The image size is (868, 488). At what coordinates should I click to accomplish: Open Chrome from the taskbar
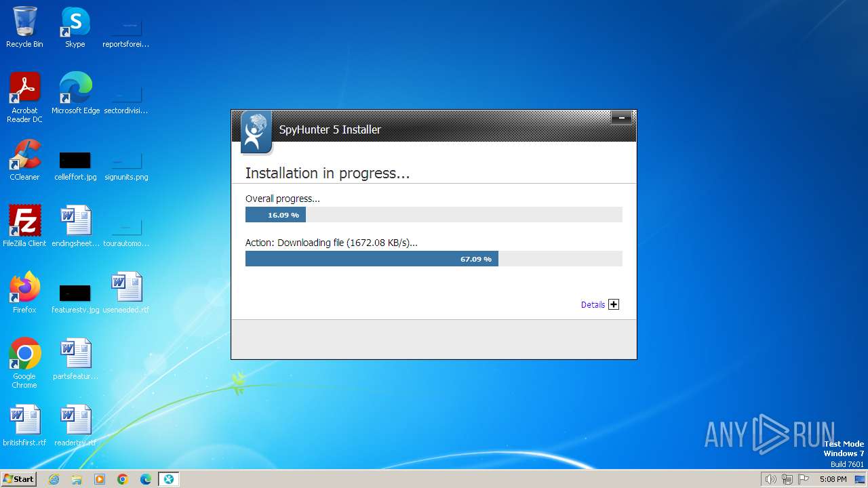[123, 479]
